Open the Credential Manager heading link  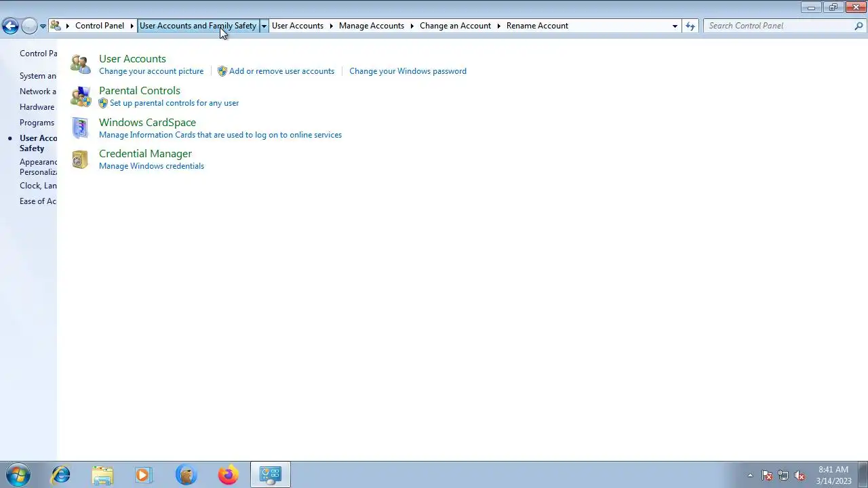pyautogui.click(x=145, y=154)
